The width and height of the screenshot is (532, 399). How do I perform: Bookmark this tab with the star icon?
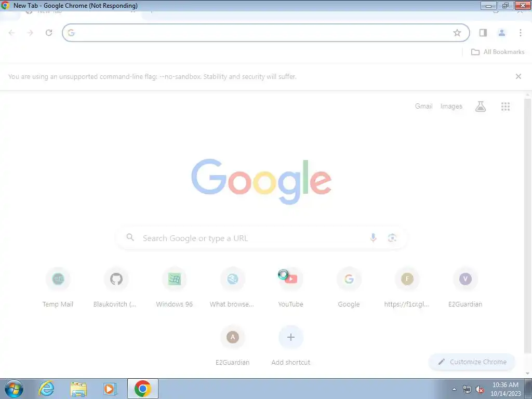[x=457, y=33]
